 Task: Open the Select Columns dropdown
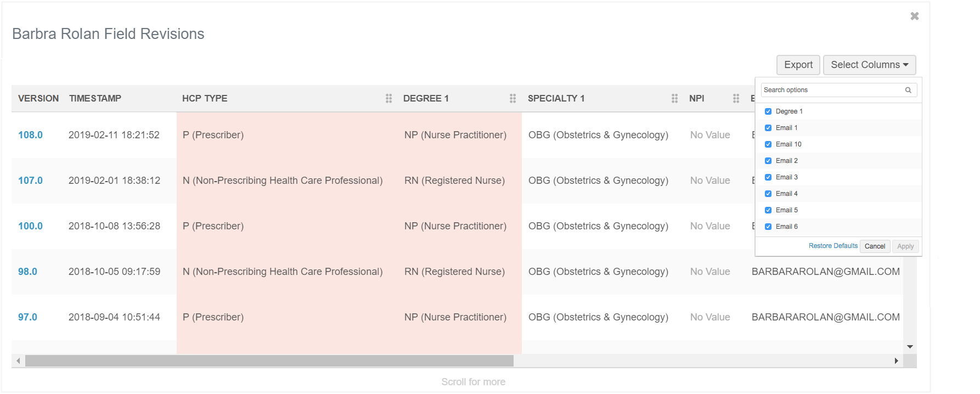pos(869,65)
